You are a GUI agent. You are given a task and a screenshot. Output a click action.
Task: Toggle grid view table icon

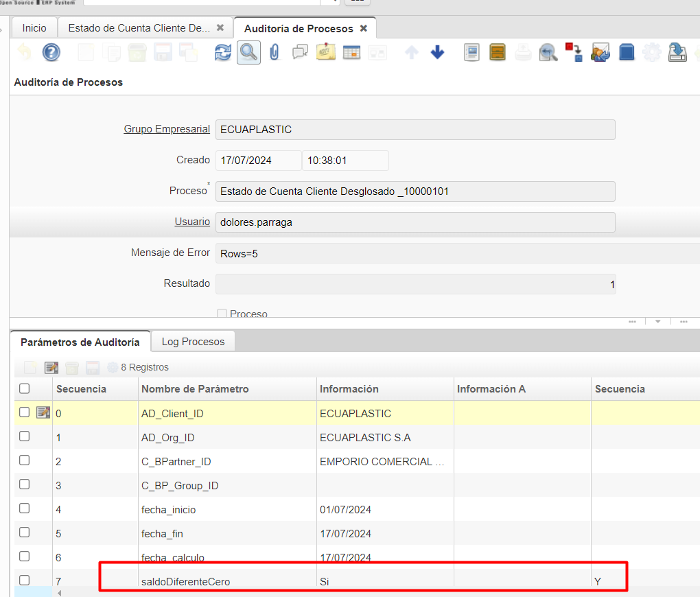(x=351, y=52)
